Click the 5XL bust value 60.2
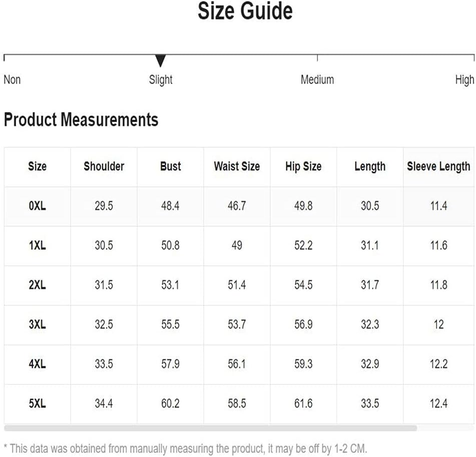 click(x=170, y=403)
